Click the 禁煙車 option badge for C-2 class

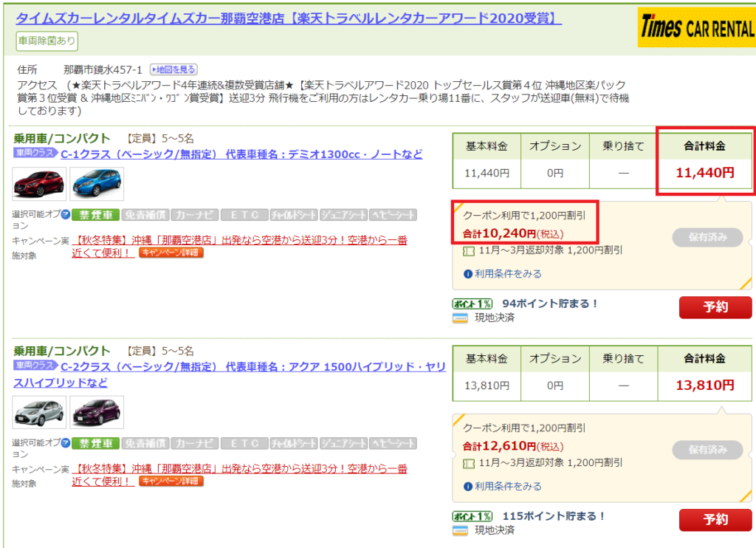96,443
